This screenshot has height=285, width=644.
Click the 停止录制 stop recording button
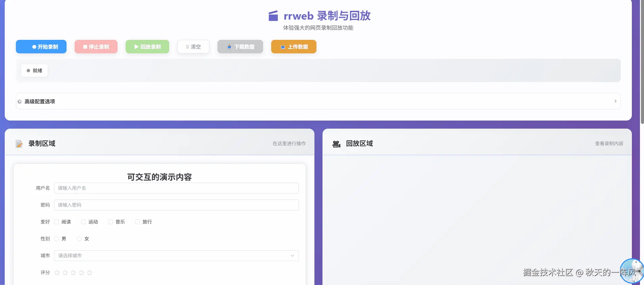[x=96, y=47]
